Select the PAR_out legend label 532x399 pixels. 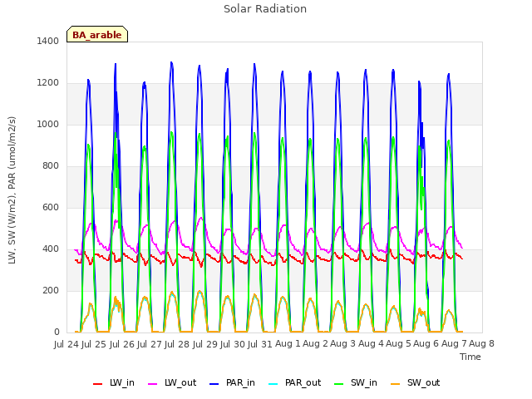coord(303,382)
